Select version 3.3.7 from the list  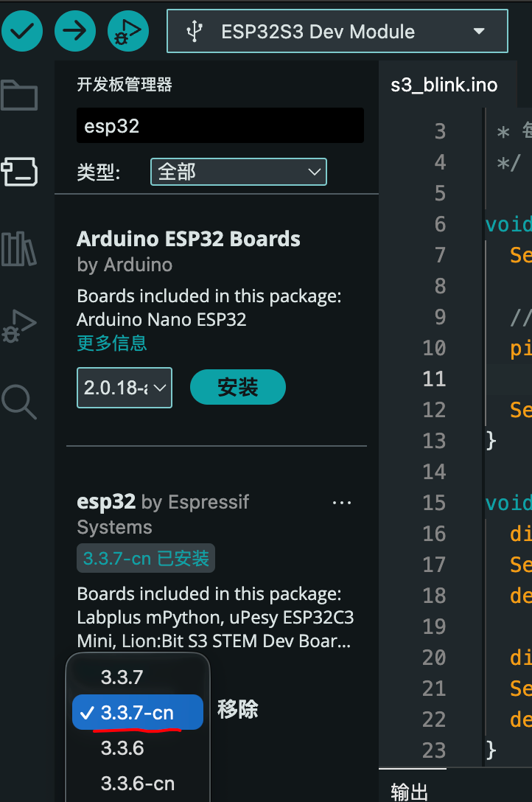[138, 677]
